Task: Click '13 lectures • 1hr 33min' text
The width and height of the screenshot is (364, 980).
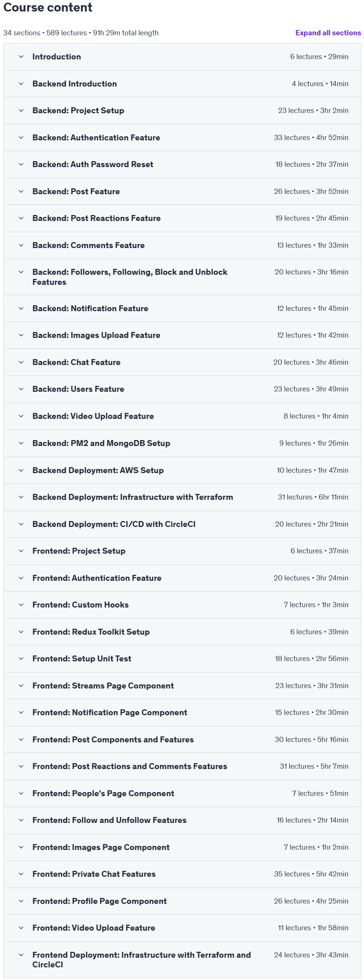Action: pos(312,245)
